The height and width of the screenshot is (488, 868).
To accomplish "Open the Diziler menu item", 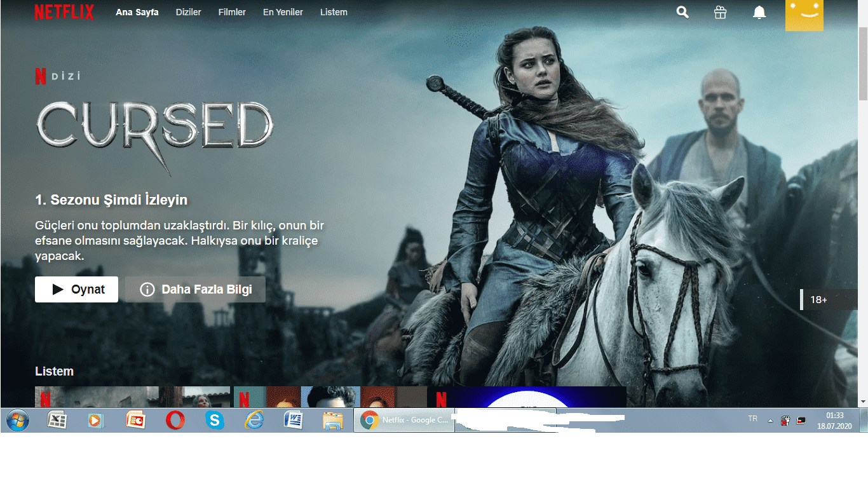I will 189,12.
